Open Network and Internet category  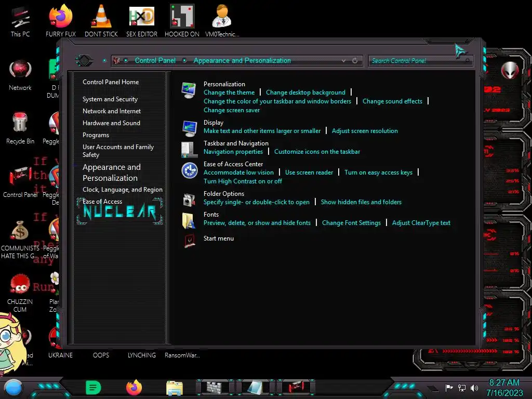tap(112, 111)
